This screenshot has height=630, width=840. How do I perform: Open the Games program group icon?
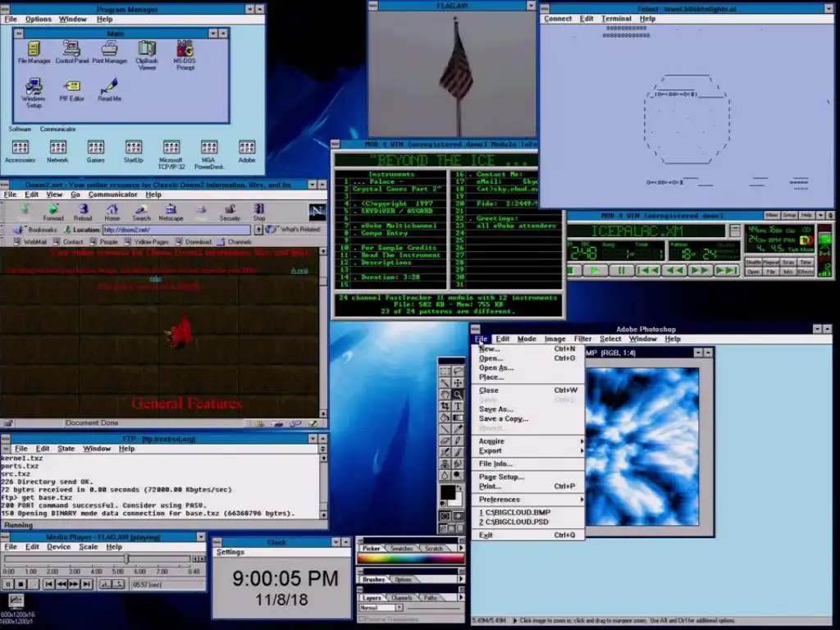click(96, 152)
